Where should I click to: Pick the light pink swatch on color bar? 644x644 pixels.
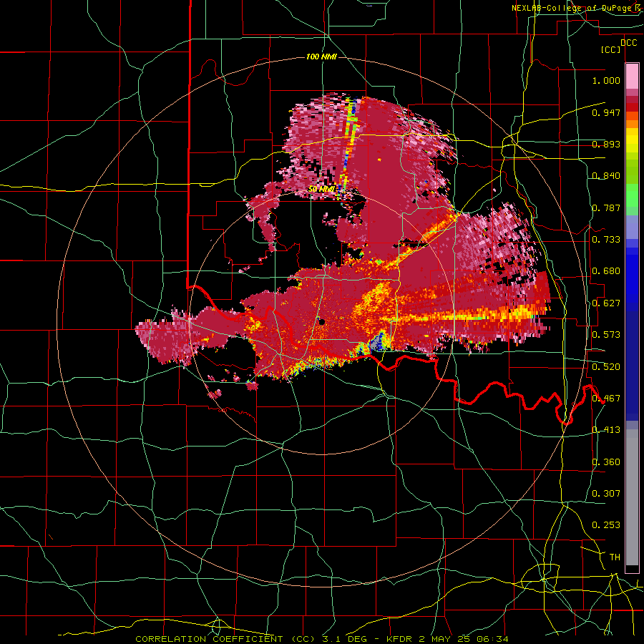pos(632,76)
